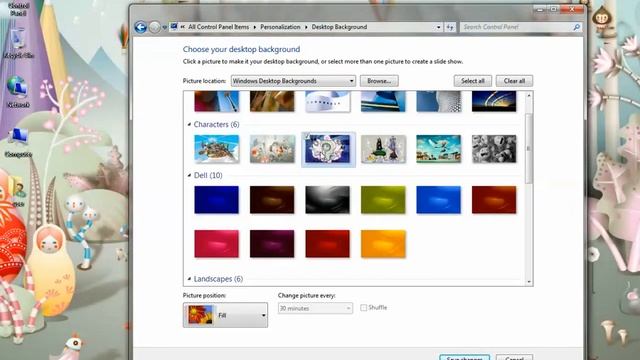This screenshot has height=360, width=640.
Task: Click the Clear all button
Action: point(514,81)
